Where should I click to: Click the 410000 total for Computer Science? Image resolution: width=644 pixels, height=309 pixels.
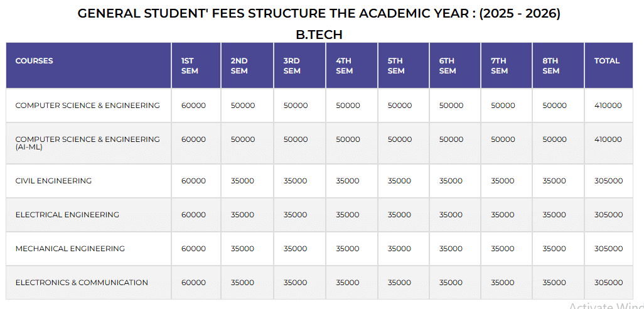(608, 106)
